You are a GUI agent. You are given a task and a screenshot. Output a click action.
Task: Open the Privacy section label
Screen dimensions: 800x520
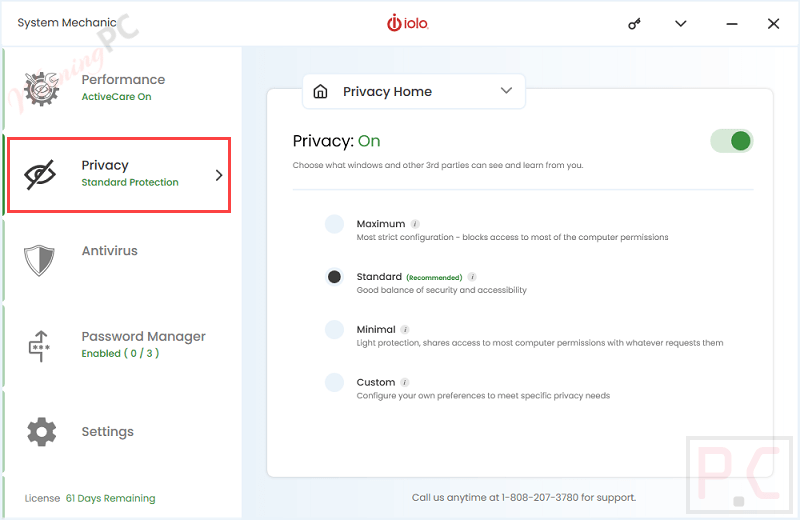click(105, 165)
